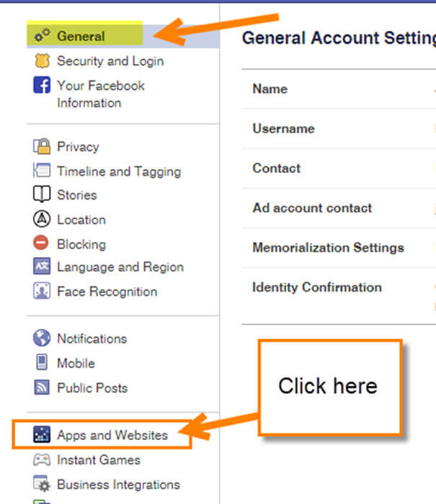This screenshot has height=504, width=436.
Task: Click the Privacy padlock icon
Action: tap(42, 146)
